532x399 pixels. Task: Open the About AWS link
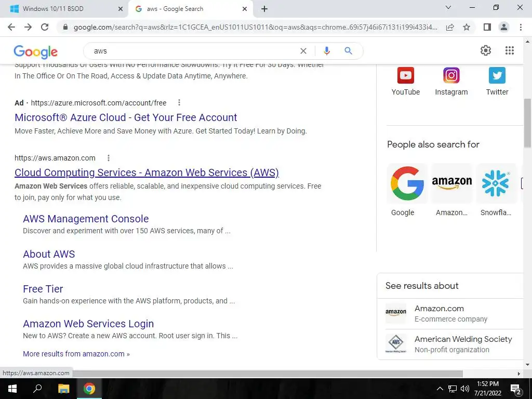(x=49, y=254)
